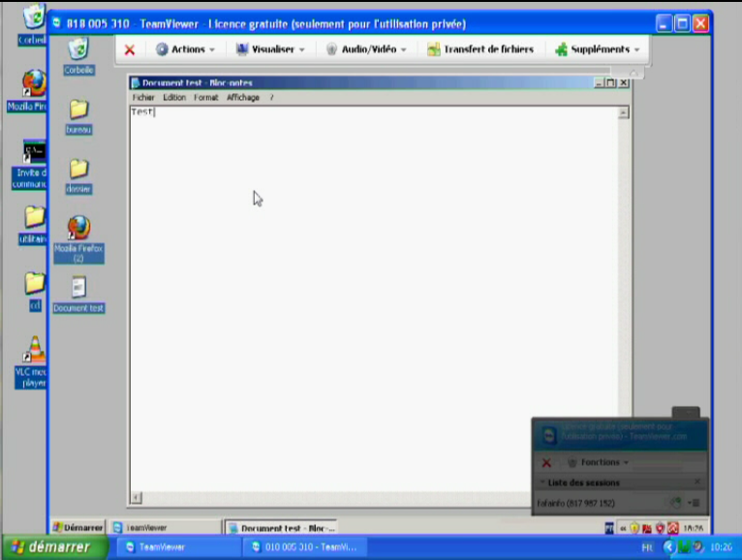This screenshot has height=560, width=742.
Task: Open the Audio/Vidéo dropdown menu
Action: (x=366, y=49)
